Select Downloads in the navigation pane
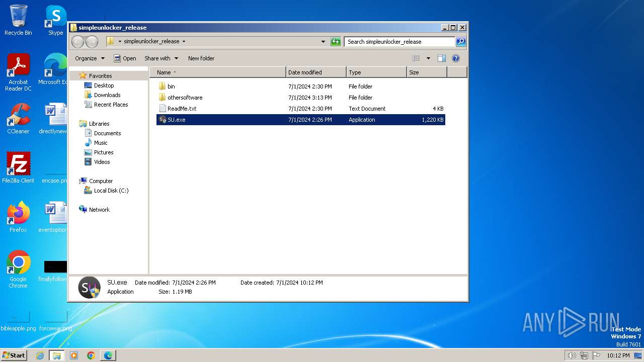644x362 pixels. [x=107, y=95]
